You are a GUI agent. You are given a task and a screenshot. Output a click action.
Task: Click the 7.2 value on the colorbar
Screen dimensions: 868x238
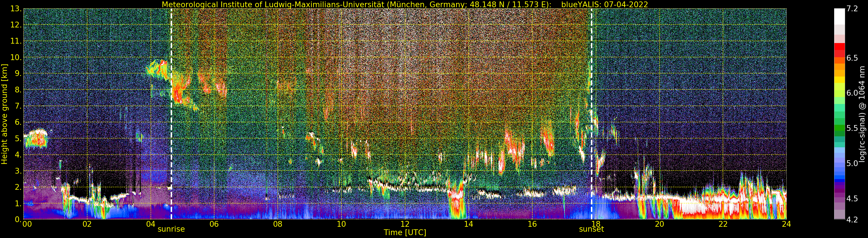tap(852, 9)
